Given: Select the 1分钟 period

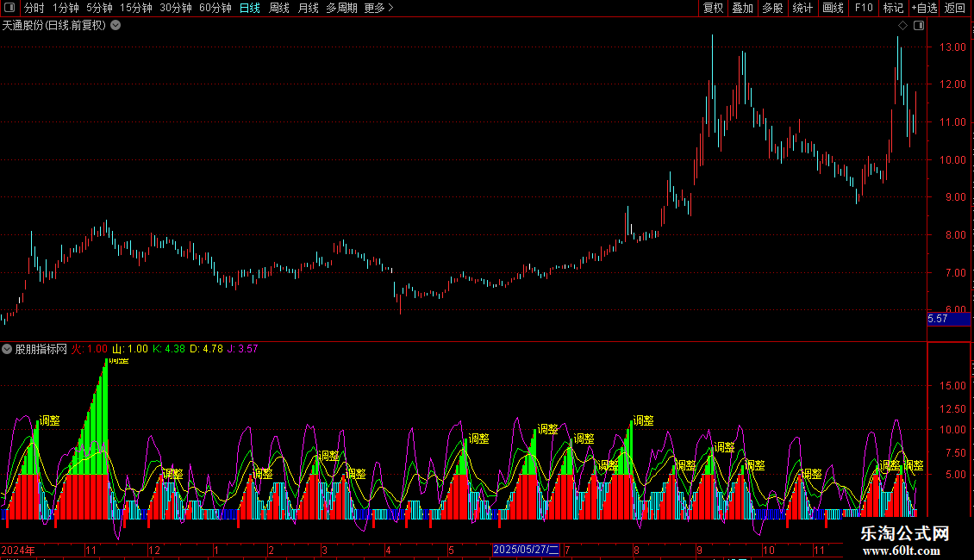Looking at the screenshot, I should tap(66, 8).
